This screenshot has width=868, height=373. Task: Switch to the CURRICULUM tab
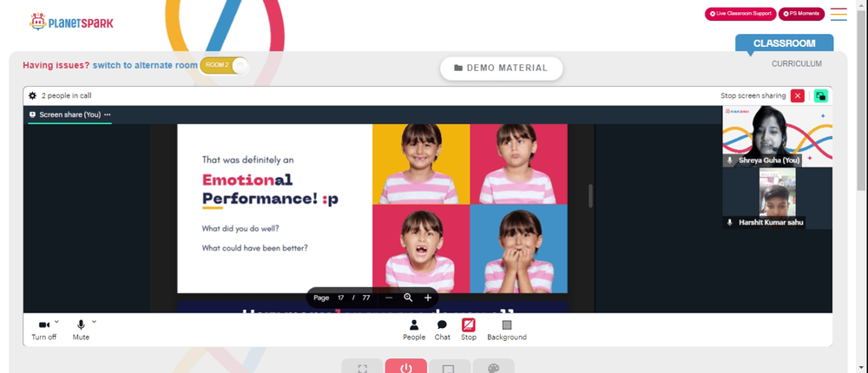797,63
